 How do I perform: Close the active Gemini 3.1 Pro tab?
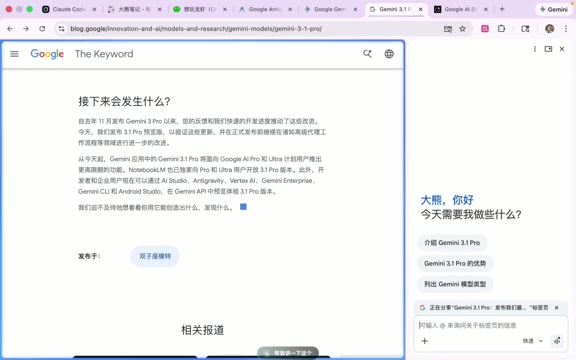click(x=421, y=9)
